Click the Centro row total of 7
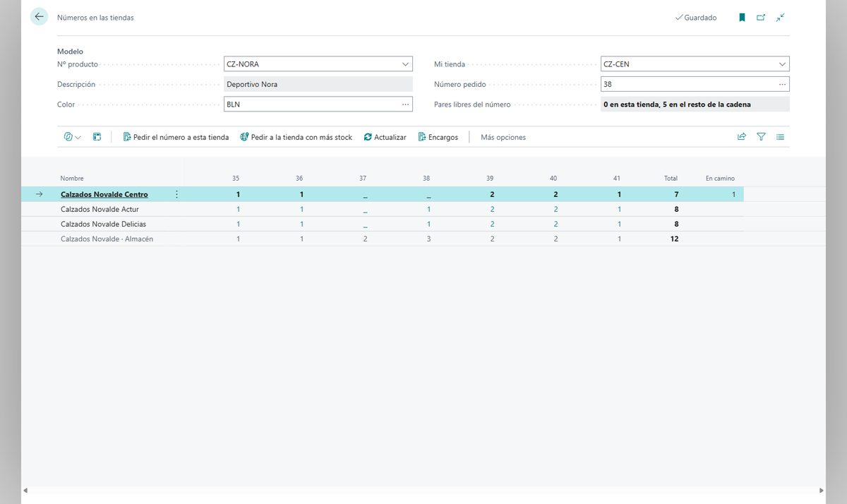The image size is (847, 504). point(676,194)
